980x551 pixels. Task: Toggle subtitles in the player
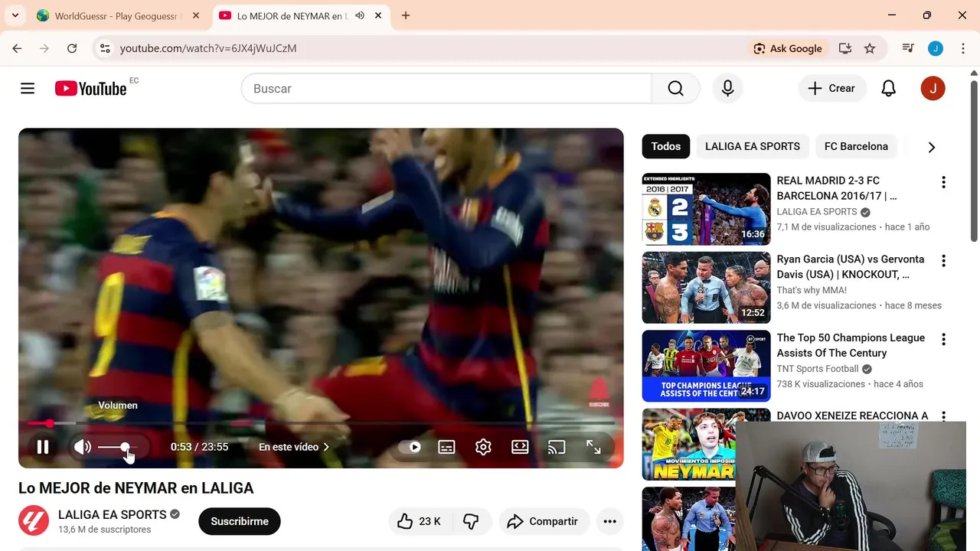point(446,447)
